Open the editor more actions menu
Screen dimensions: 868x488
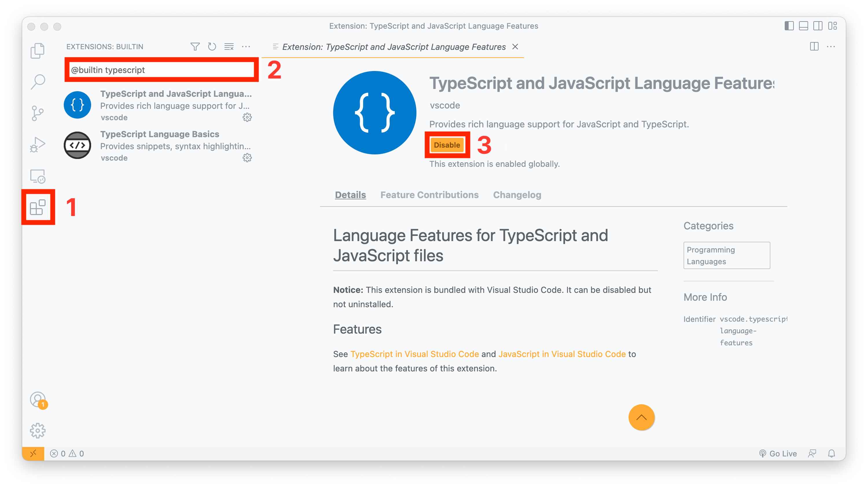click(x=831, y=47)
